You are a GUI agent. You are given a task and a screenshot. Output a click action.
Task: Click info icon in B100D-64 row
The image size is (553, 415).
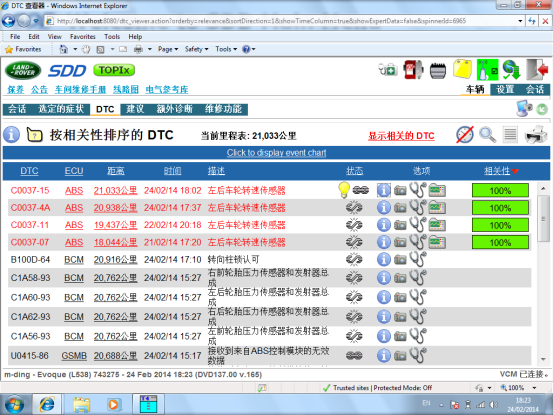tap(384, 260)
